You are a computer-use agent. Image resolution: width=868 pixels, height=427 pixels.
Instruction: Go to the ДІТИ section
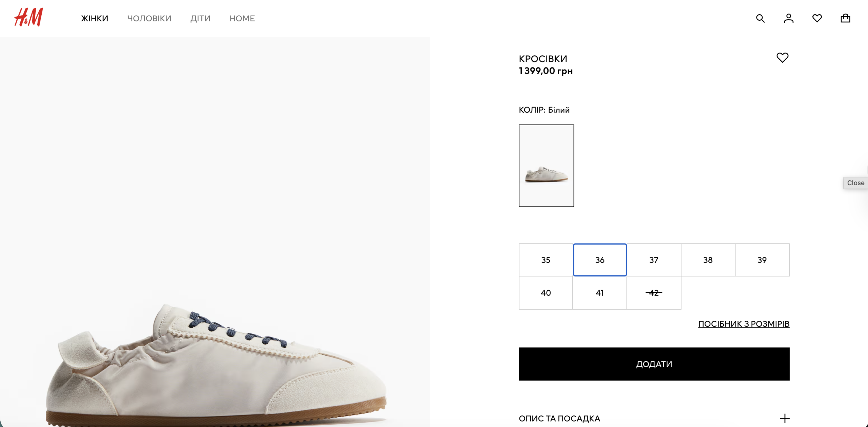200,18
